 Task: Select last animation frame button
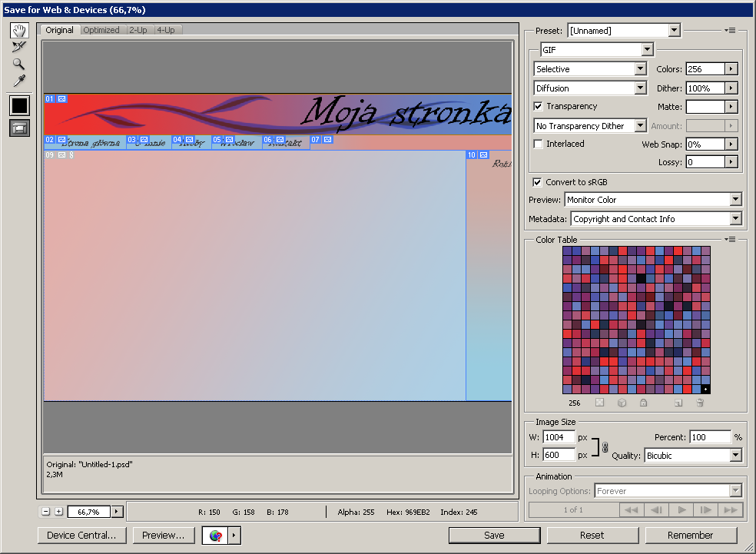[731, 509]
